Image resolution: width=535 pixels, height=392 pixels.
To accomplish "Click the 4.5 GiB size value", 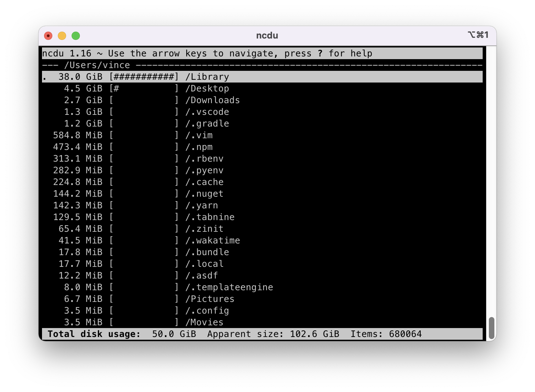I will coord(83,88).
